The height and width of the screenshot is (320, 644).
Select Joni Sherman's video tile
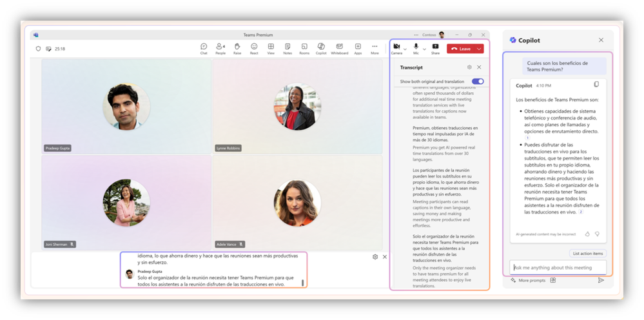[x=126, y=203]
